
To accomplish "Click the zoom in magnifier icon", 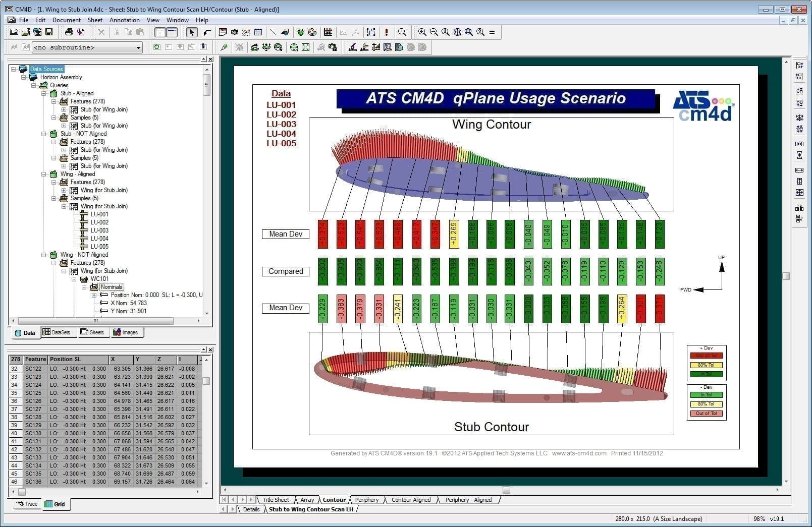I will coord(422,32).
